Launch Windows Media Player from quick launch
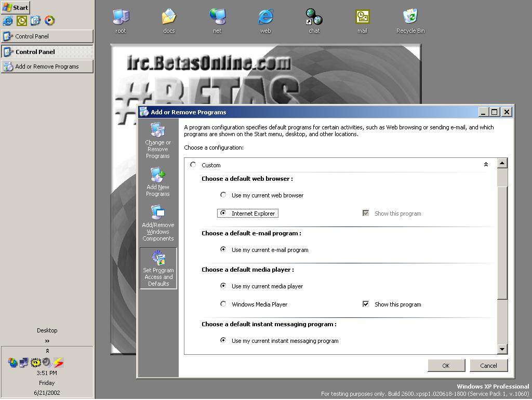 coord(49,21)
